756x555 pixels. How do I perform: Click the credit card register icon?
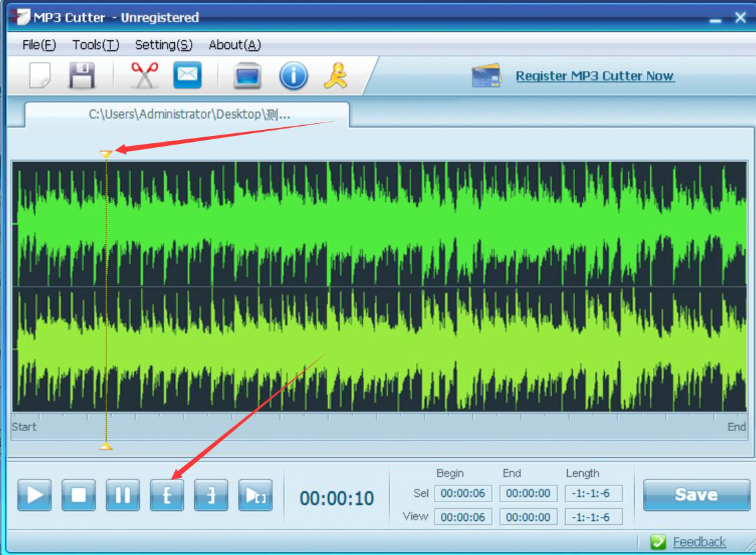486,76
